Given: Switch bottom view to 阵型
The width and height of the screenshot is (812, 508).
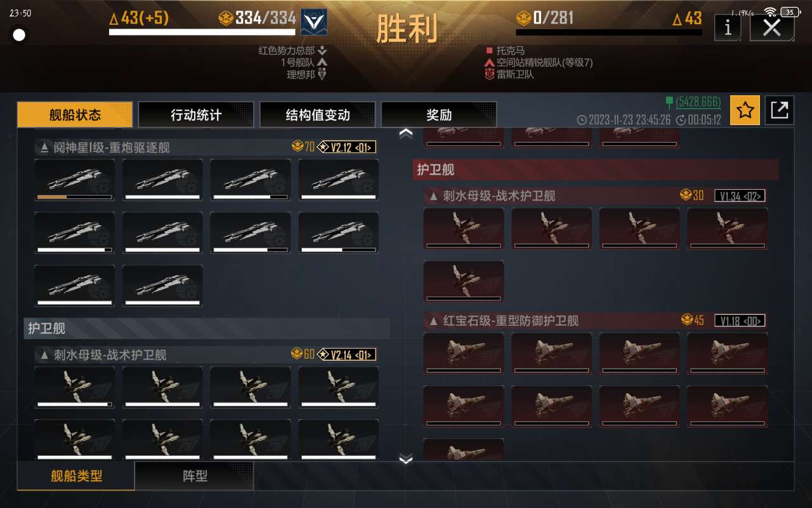Looking at the screenshot, I should coord(195,476).
